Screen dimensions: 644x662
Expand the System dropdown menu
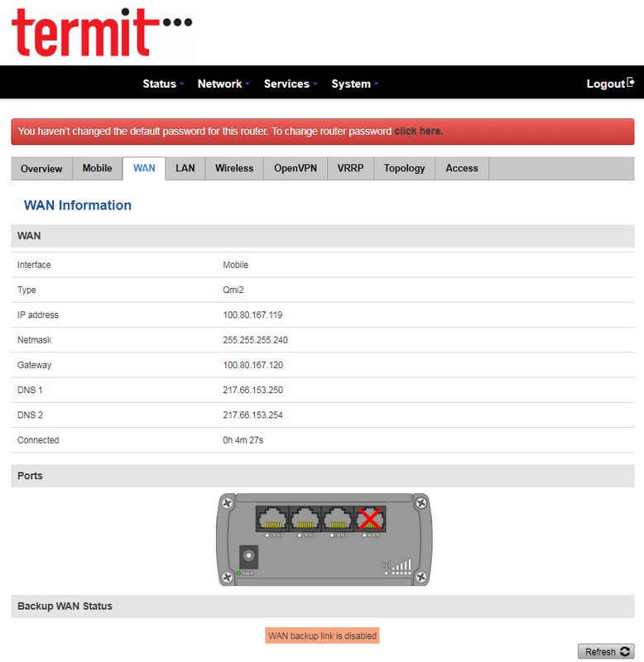click(355, 84)
